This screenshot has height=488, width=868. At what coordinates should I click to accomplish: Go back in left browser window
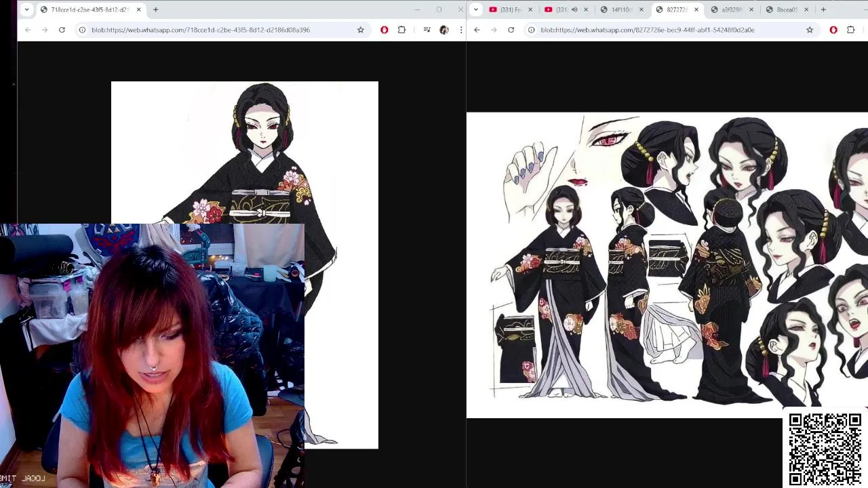(x=28, y=30)
